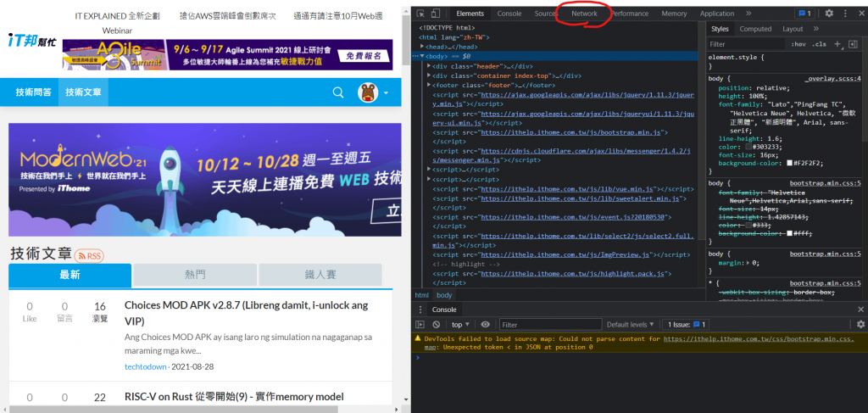The height and width of the screenshot is (413, 868).
Task: Toggle the :hov element state button
Action: tap(798, 44)
